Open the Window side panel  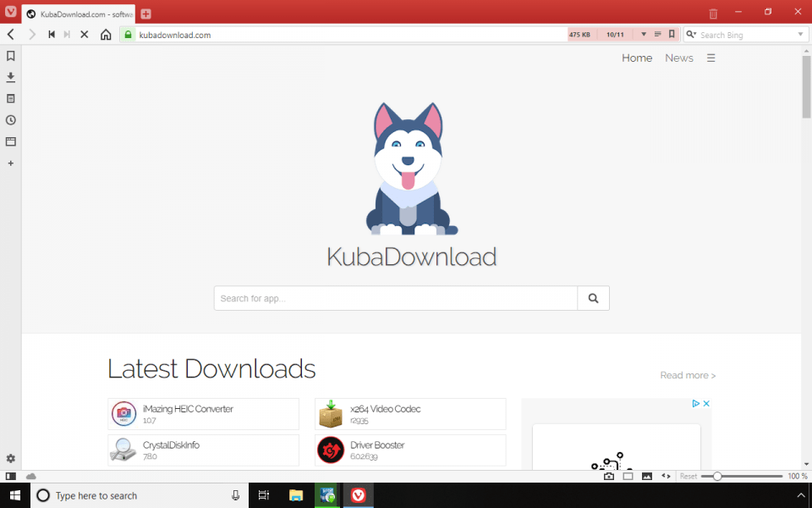(x=10, y=141)
